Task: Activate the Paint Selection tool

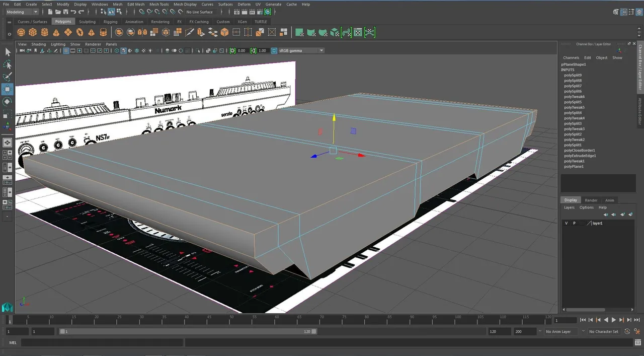Action: pos(8,77)
